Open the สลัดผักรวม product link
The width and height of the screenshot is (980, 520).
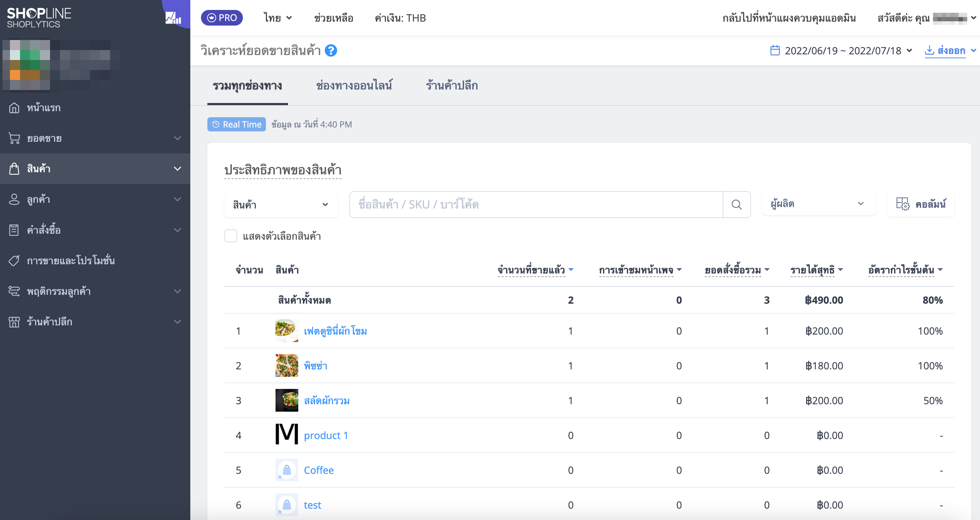[x=326, y=400]
